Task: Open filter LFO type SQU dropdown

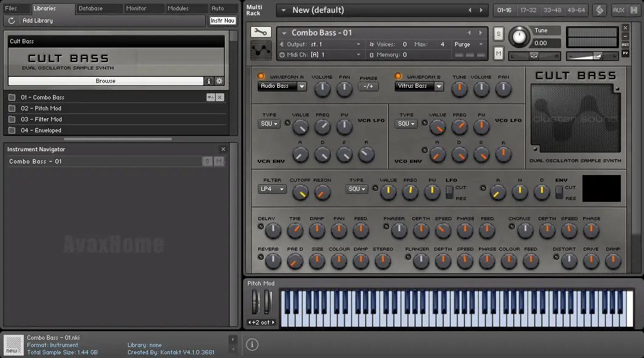Action: coord(357,189)
